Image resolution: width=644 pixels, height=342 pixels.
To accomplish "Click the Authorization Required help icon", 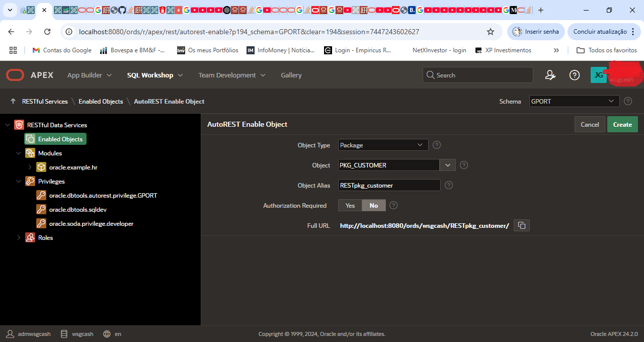I will tap(393, 205).
